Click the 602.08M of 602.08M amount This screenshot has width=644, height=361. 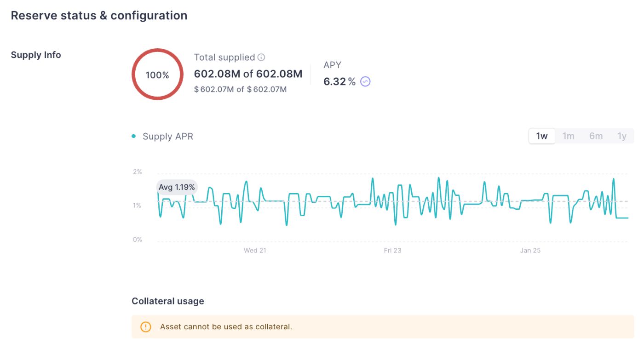click(248, 74)
